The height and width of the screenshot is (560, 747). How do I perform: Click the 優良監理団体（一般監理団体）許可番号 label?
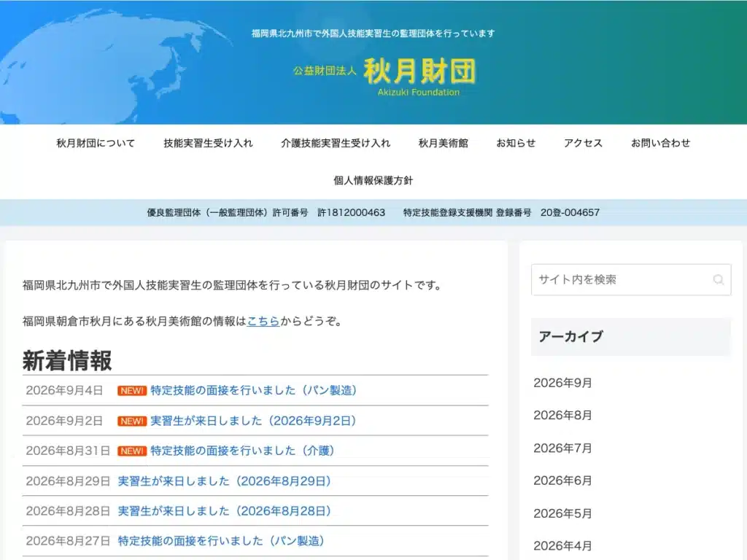(x=228, y=213)
